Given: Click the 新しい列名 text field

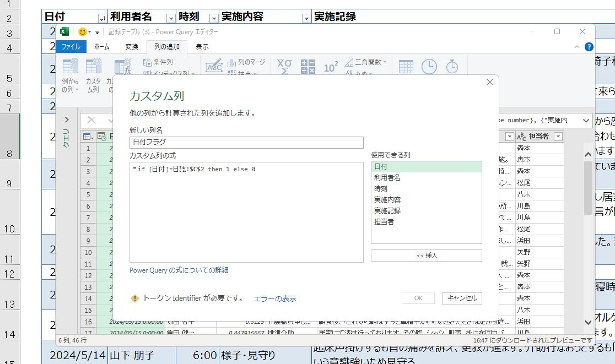Looking at the screenshot, I should click(246, 143).
